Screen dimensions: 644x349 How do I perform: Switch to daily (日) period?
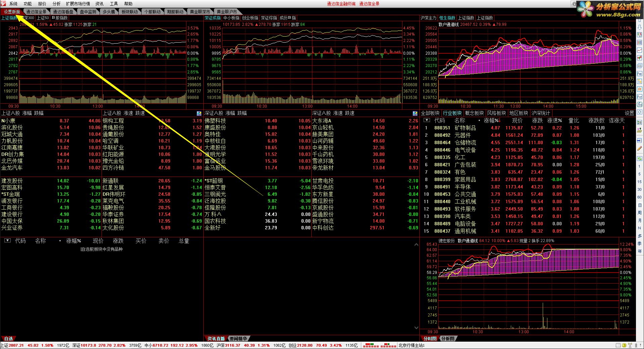pos(640,205)
